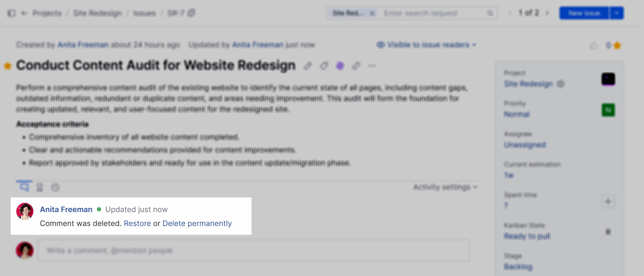Click the purple mention icon beside the title
The image size is (644, 276).
point(340,66)
